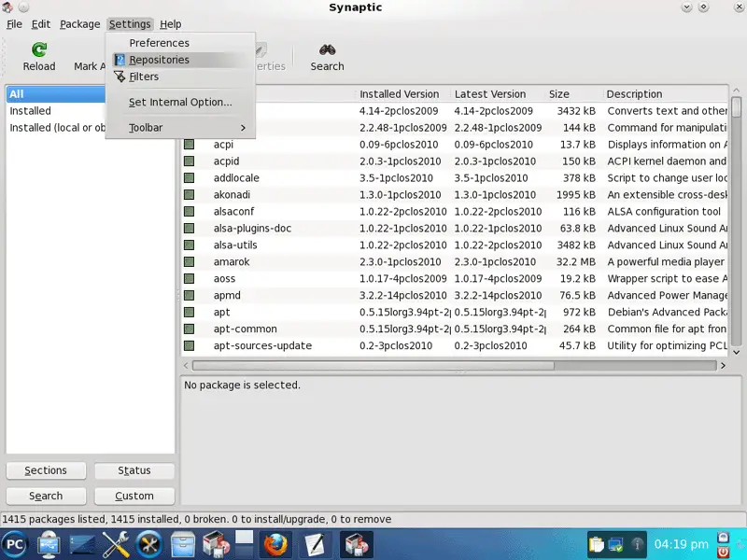Click the Custom button

point(134,497)
